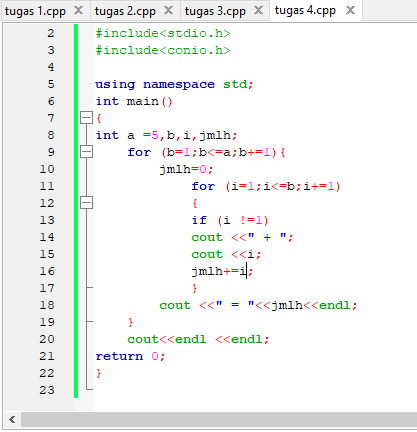
Task: Click on 'return 0;' statement
Action: [x=130, y=356]
